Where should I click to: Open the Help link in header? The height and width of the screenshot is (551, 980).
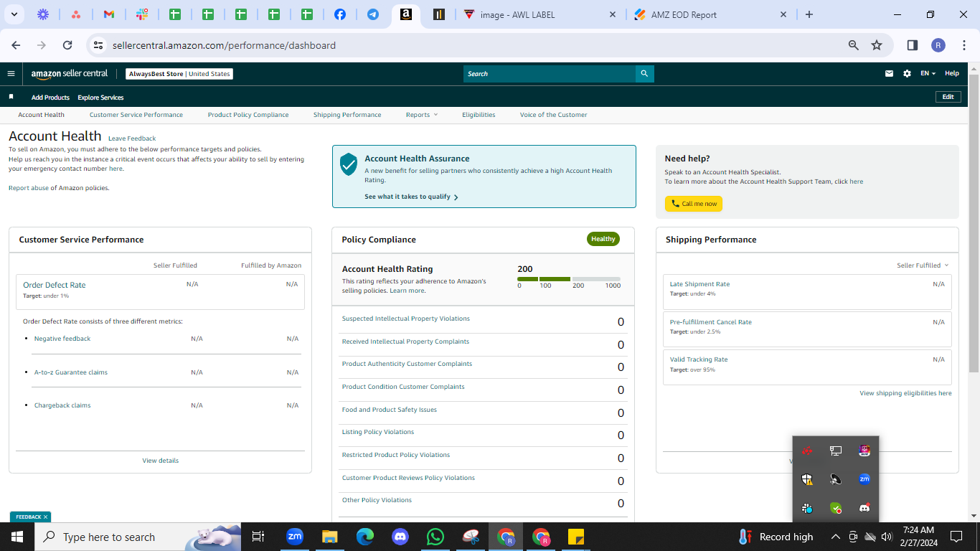click(x=952, y=73)
